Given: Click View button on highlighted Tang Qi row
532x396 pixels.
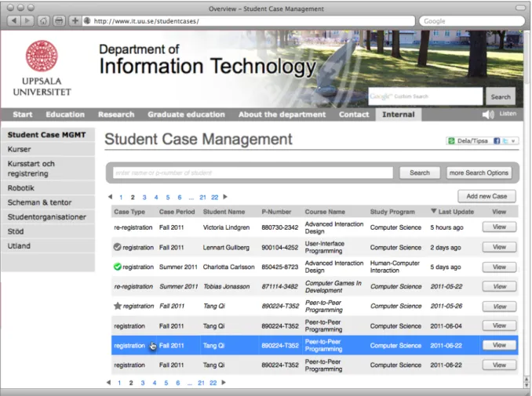Looking at the screenshot, I should (x=499, y=345).
